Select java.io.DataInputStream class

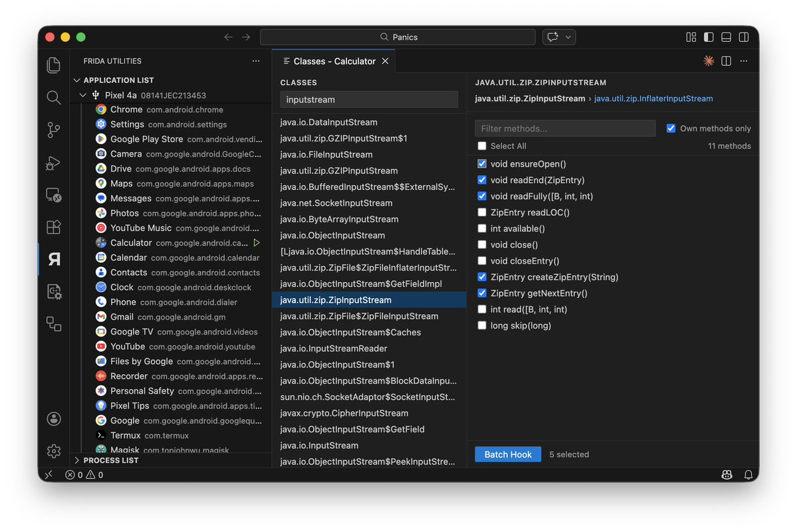click(x=369, y=122)
